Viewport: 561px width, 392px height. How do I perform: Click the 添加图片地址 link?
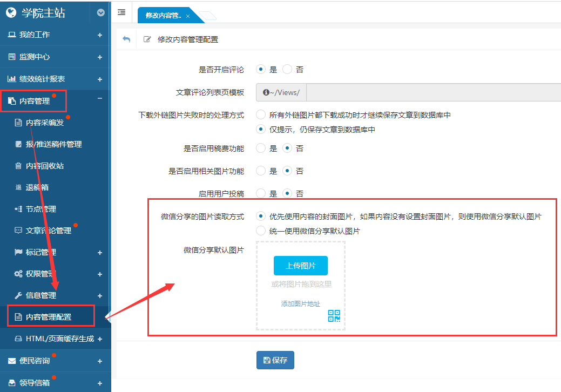pos(300,304)
